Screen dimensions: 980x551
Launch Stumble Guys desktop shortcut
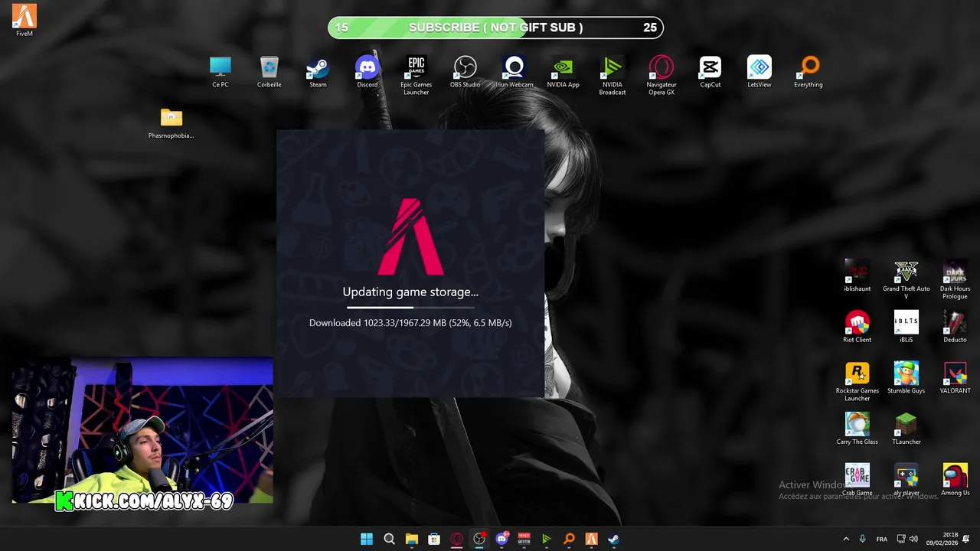point(906,378)
